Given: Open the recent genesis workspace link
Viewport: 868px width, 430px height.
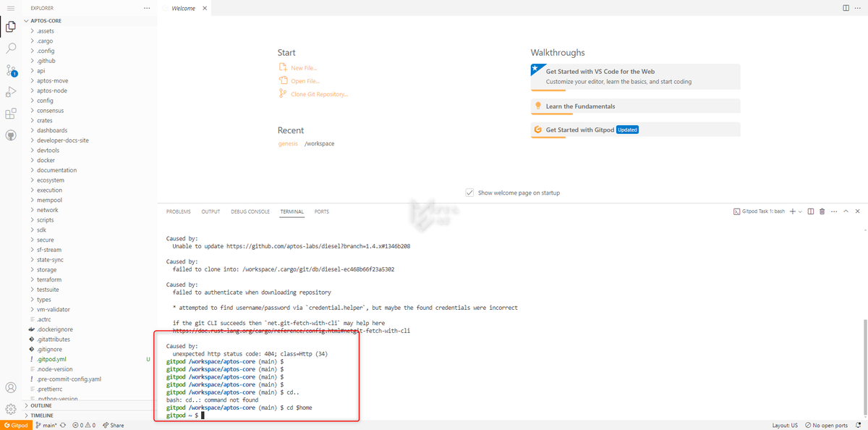Looking at the screenshot, I should coord(288,143).
